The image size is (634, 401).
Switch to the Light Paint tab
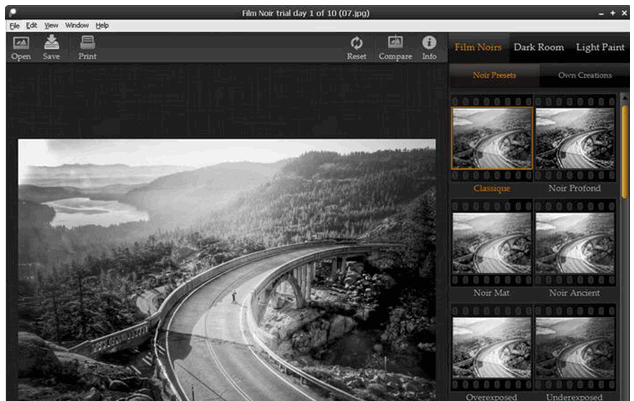click(x=600, y=47)
